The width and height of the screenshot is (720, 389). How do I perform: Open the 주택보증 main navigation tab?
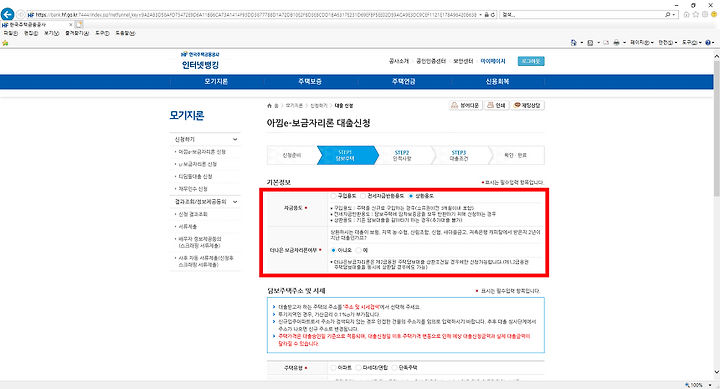tap(310, 81)
